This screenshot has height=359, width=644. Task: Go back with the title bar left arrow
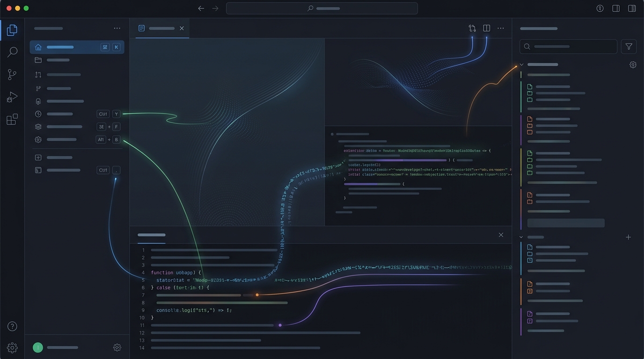click(x=201, y=8)
